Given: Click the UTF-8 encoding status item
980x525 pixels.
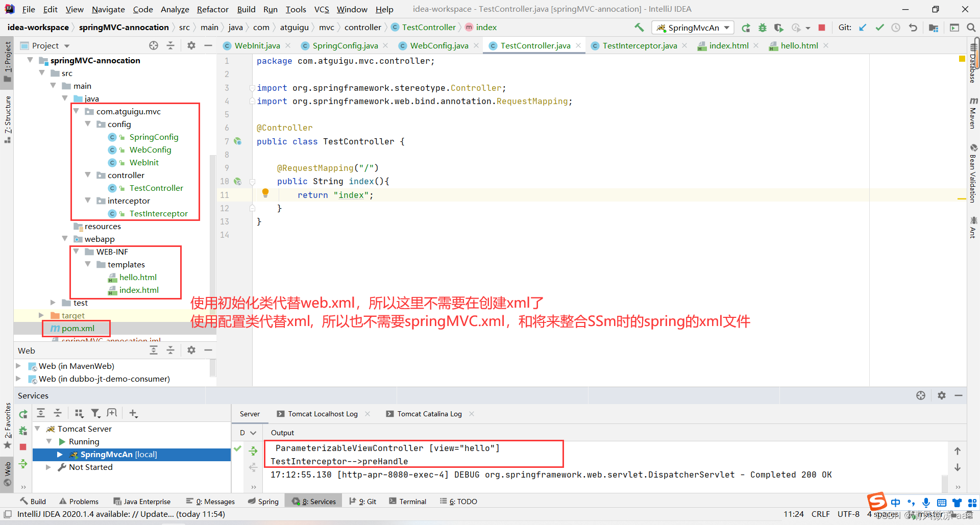Looking at the screenshot, I should [848, 514].
